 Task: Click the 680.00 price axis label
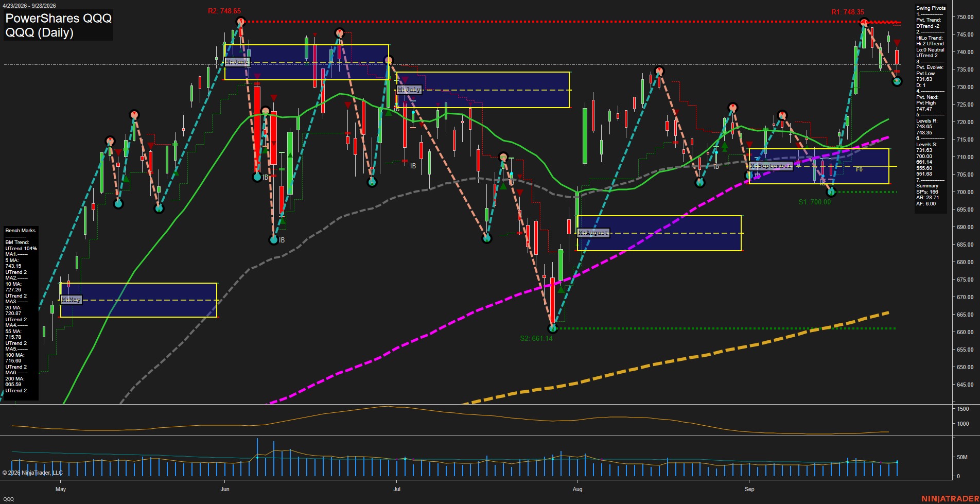(965, 262)
